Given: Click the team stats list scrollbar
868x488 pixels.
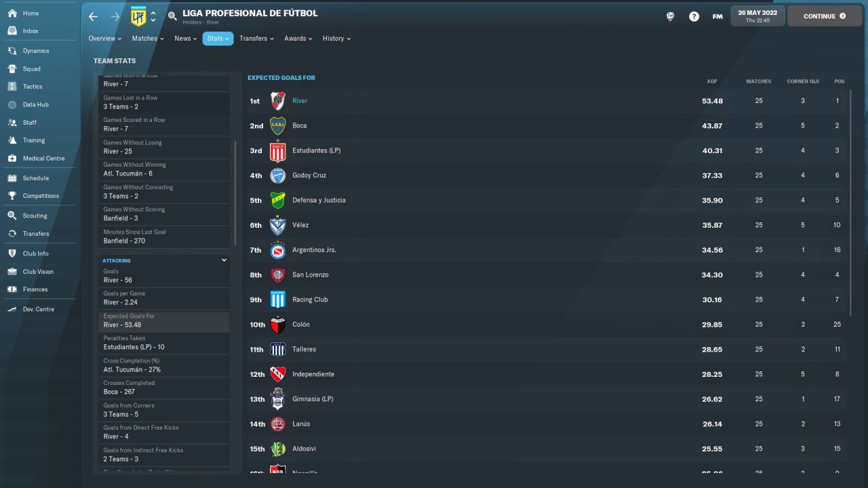Looking at the screenshot, I should [x=235, y=193].
